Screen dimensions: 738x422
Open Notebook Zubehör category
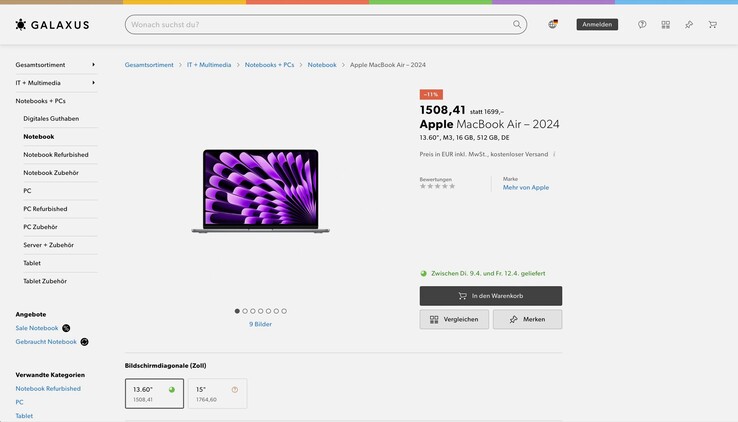tap(51, 173)
